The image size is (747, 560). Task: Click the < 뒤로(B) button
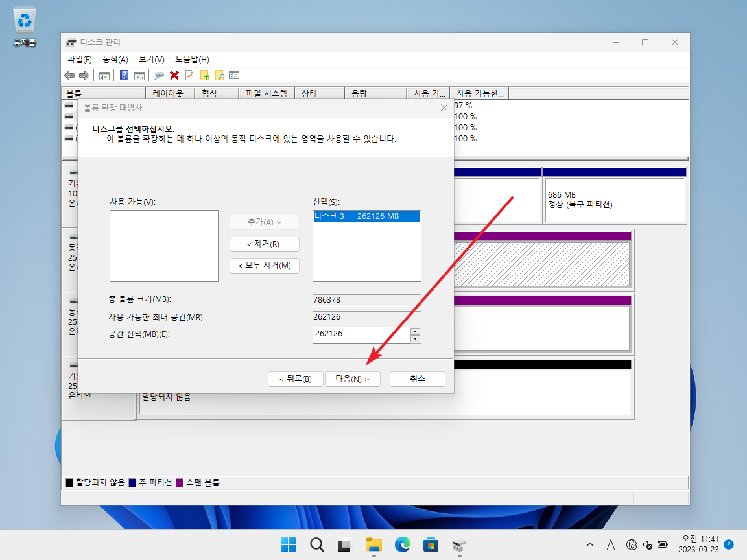tap(296, 379)
